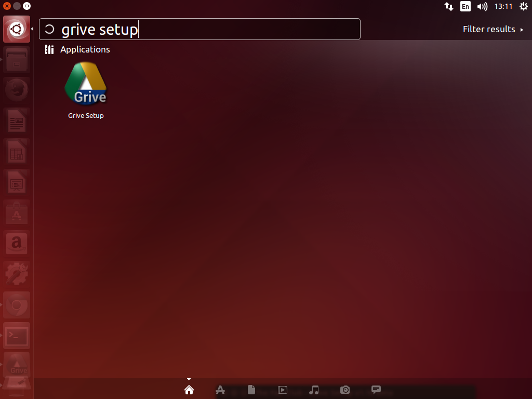
Task: Open System Settings from the launcher
Action: click(x=17, y=274)
